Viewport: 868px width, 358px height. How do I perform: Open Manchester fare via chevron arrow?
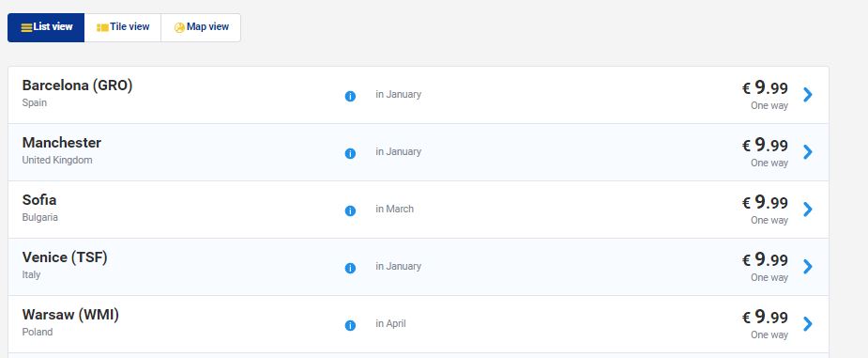pyautogui.click(x=808, y=152)
